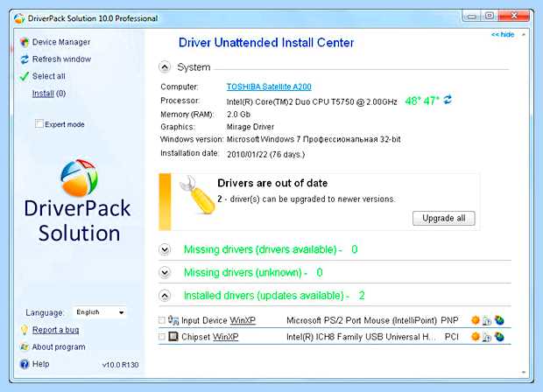Refresh CPU temperature with the blue arrows icon
Viewport: 543px width, 392px height.
(448, 100)
